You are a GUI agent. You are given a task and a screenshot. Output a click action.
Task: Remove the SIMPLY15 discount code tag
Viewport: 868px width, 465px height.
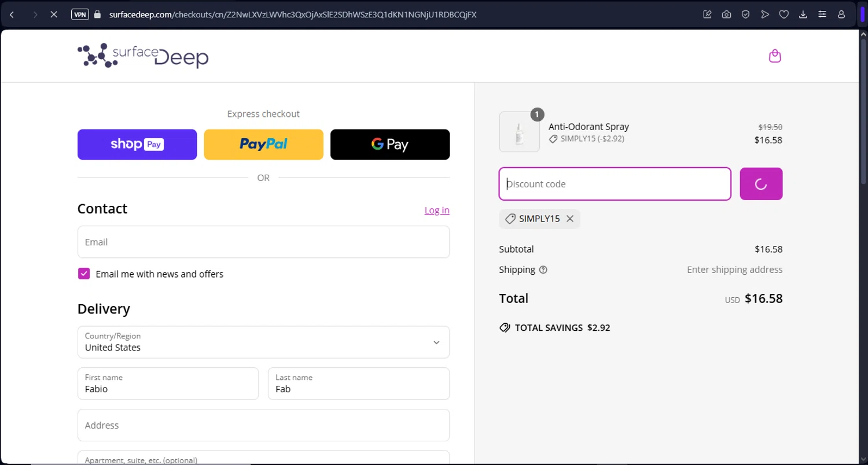pyautogui.click(x=570, y=219)
